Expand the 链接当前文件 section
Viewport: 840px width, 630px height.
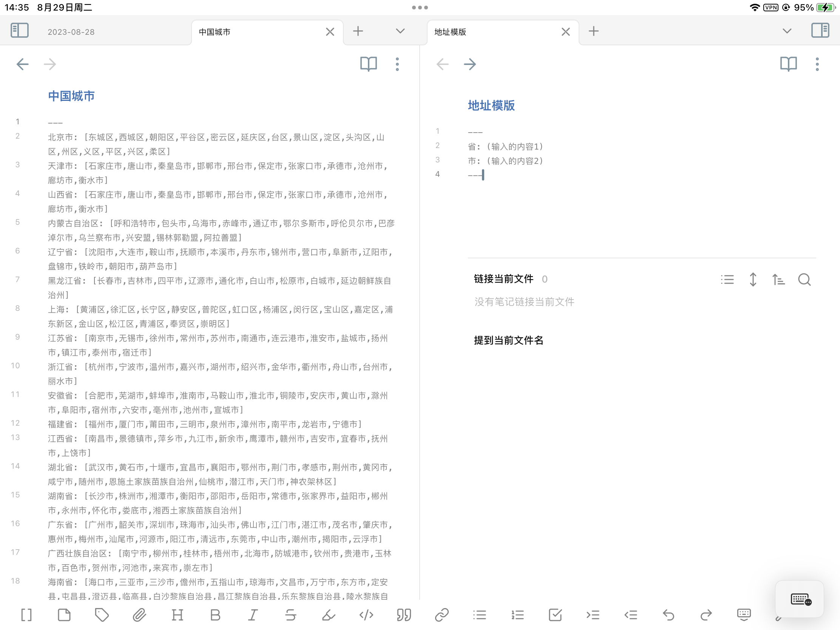pos(503,279)
